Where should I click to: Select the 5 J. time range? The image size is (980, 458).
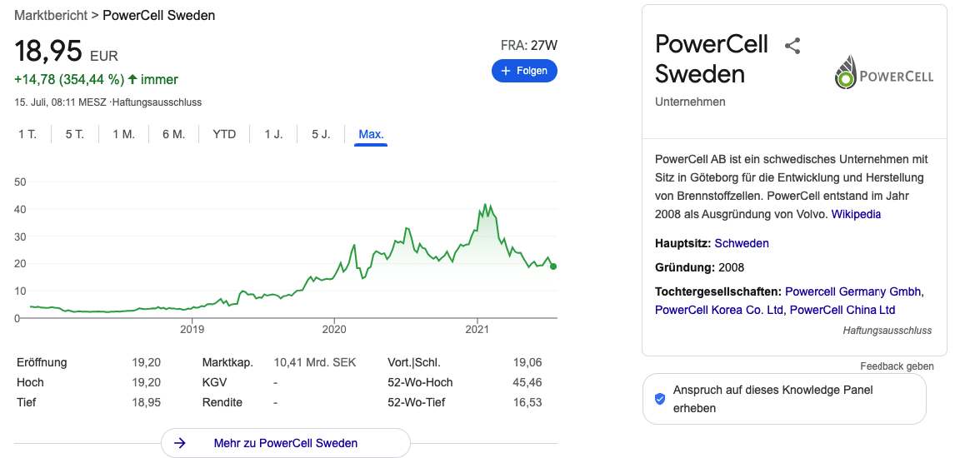point(322,134)
